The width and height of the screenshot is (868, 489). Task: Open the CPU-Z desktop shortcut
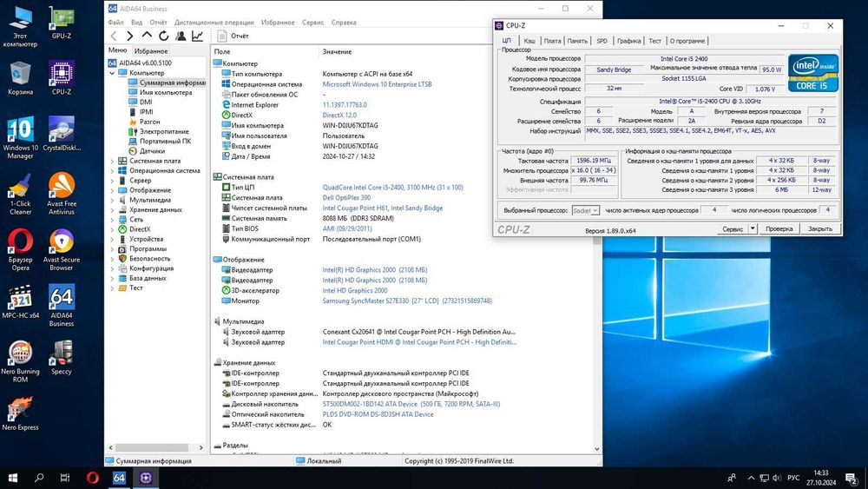coord(62,78)
